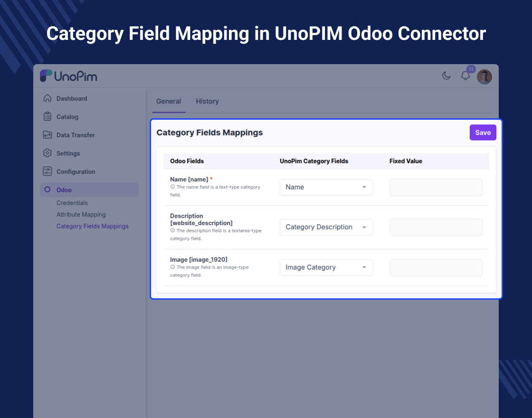Click info icon under Description field
The height and width of the screenshot is (418, 532).
pyautogui.click(x=172, y=230)
